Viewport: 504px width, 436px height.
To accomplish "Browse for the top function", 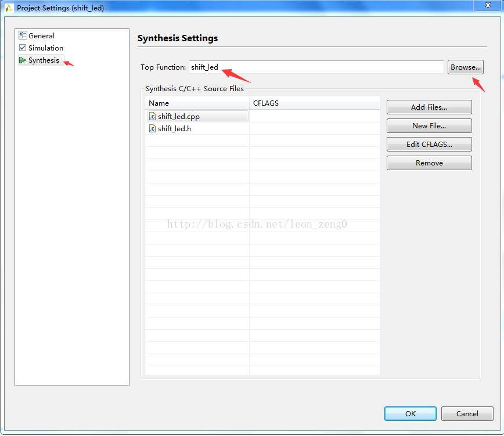I will click(466, 67).
